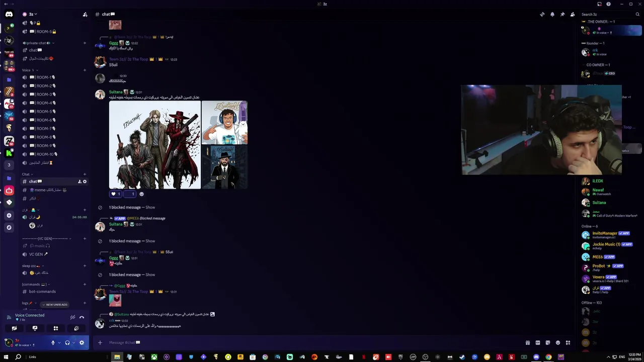Click the search magnifier icon
Viewport: 644px width, 362px height.
pyautogui.click(x=637, y=14)
